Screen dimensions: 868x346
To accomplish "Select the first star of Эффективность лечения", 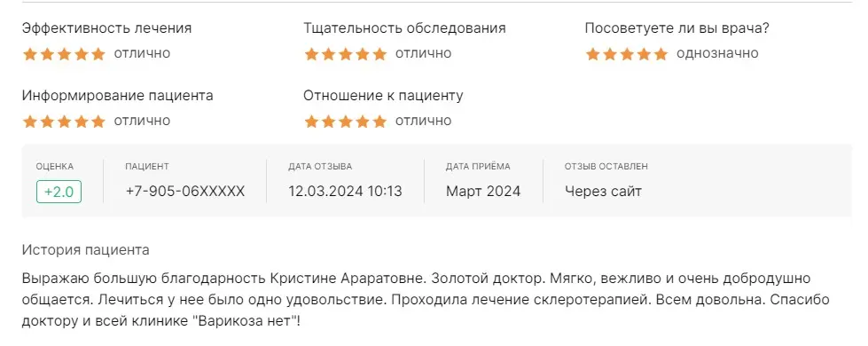I will point(30,54).
